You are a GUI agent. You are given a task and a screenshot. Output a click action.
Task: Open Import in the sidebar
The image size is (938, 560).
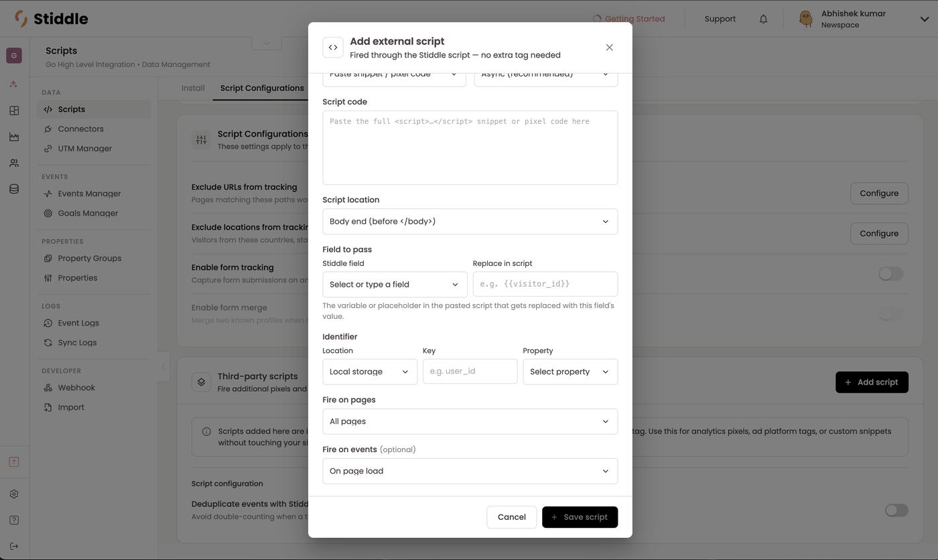click(x=94, y=407)
